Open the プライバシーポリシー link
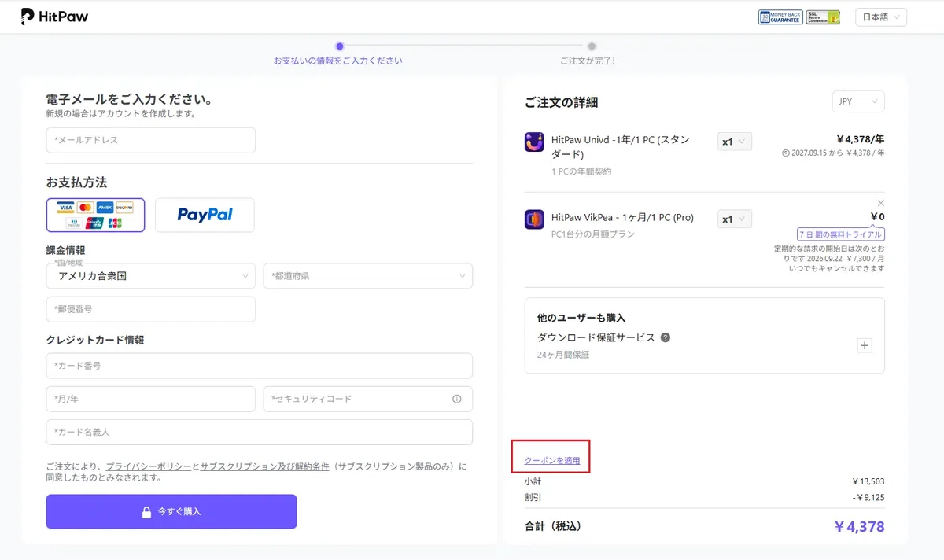 149,466
